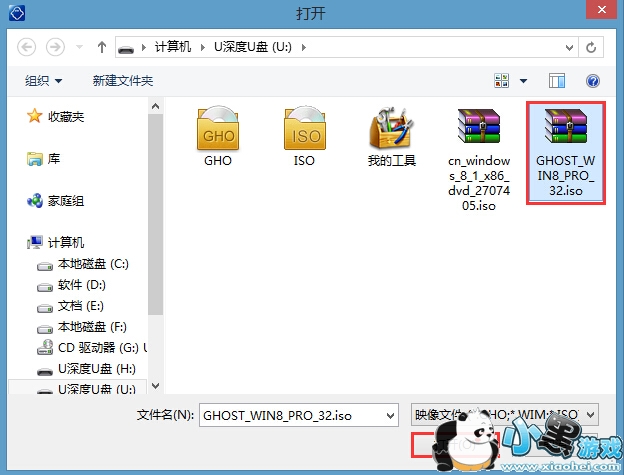Change the view layout icon

pos(501,81)
